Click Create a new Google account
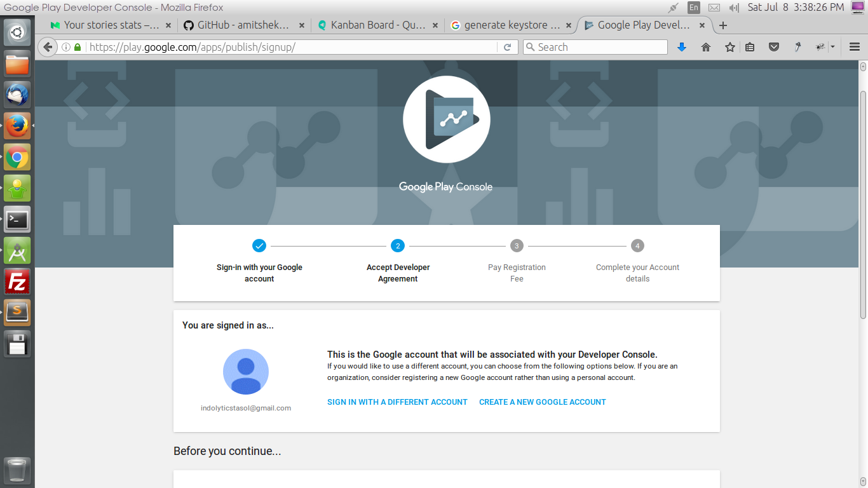The image size is (868, 488). point(543,402)
